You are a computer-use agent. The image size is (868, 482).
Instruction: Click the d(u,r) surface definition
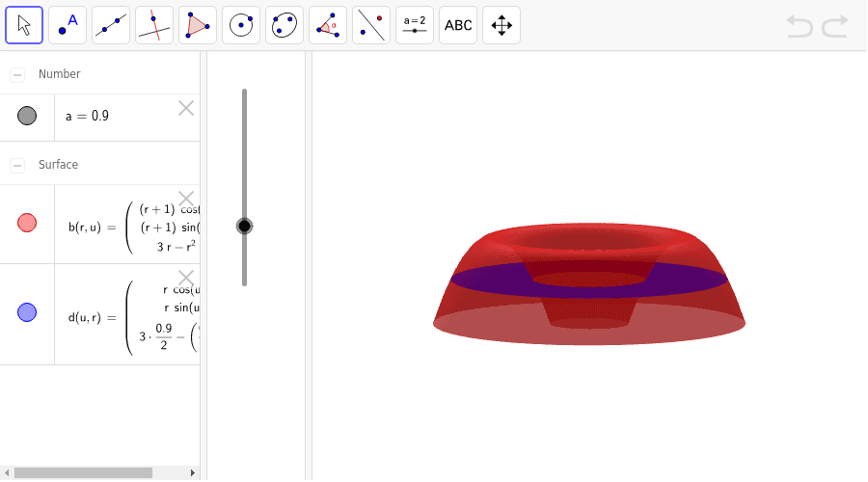click(x=133, y=317)
